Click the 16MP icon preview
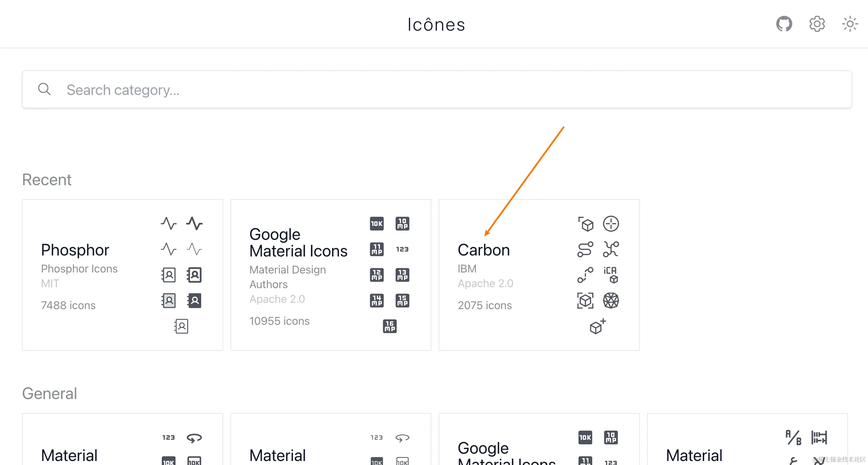The image size is (868, 465). [x=389, y=326]
